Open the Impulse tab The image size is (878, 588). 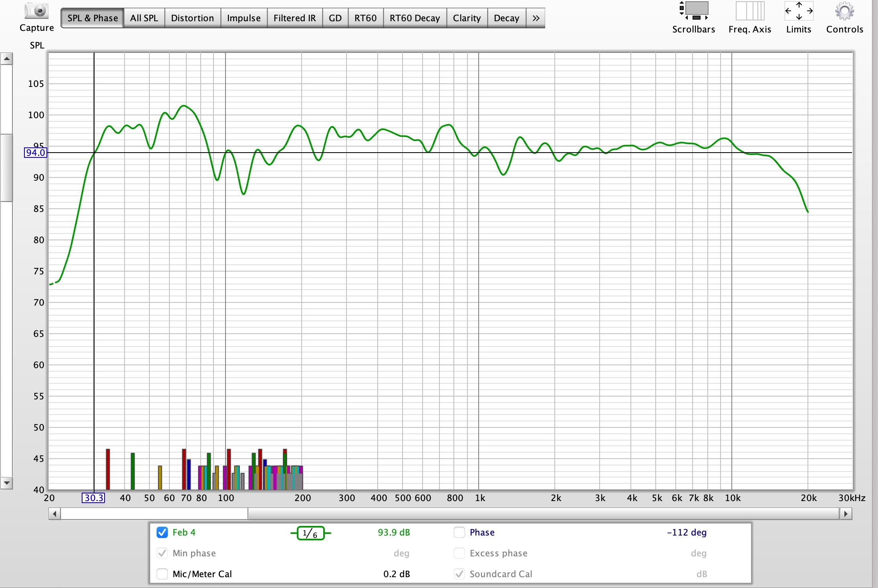pyautogui.click(x=244, y=18)
